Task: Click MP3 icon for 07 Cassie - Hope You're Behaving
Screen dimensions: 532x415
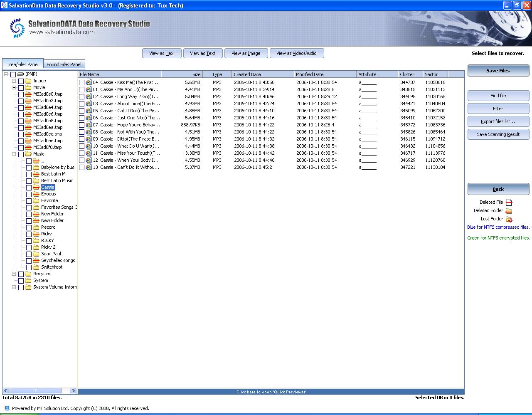Action: pyautogui.click(x=89, y=125)
